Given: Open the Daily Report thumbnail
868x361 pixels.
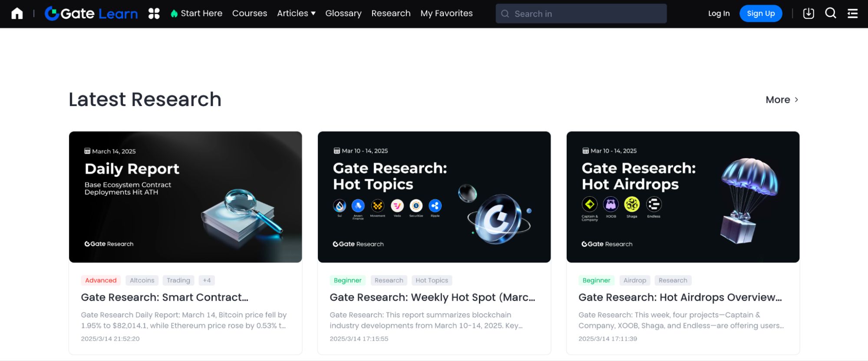Looking at the screenshot, I should [x=185, y=197].
